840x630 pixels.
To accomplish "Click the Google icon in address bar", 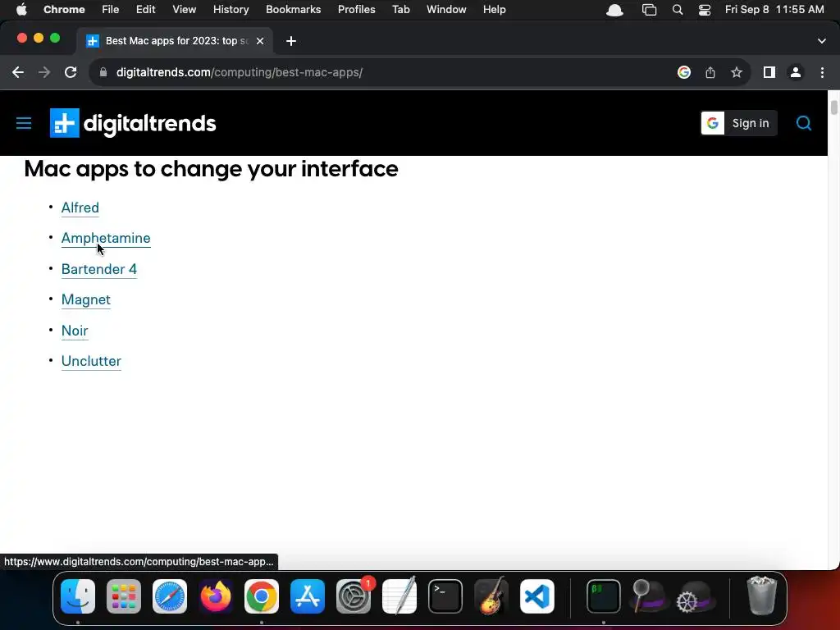I will point(683,72).
